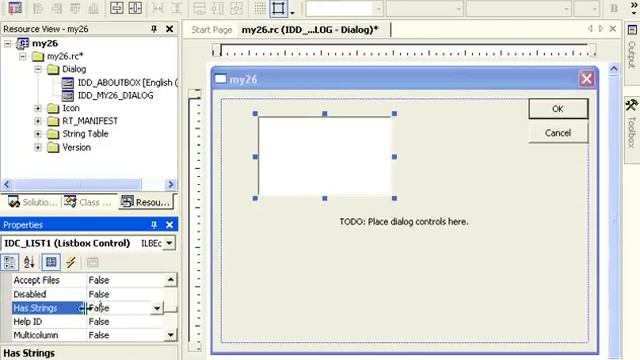Viewport: 640px width, 360px height.
Task: Close the Resource View panel
Action: pos(169,29)
